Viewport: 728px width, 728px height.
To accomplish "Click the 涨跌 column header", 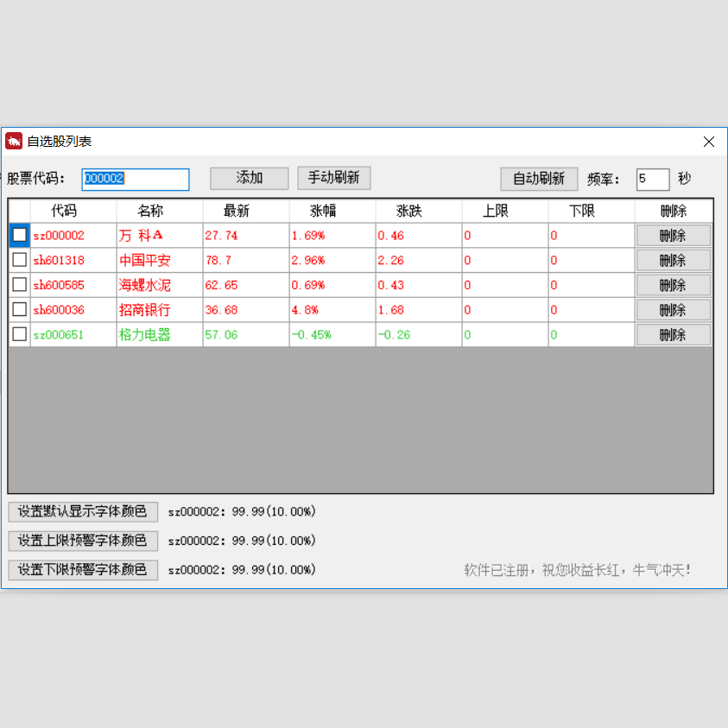I will 419,211.
